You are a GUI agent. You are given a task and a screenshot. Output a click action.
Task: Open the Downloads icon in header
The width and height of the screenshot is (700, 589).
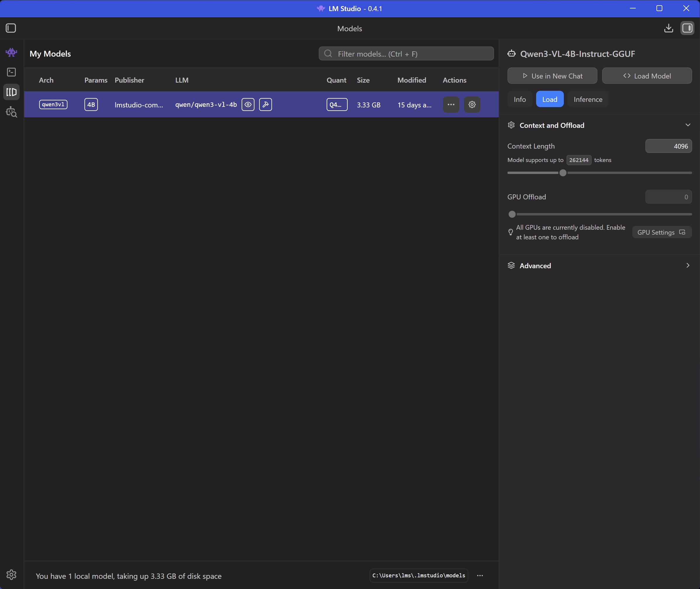[668, 28]
